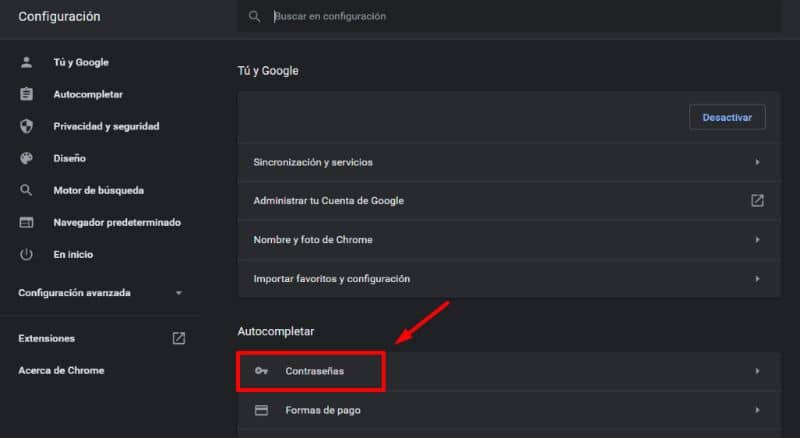Open Sincronización y servicios row
The image size is (800, 438).
(509, 162)
